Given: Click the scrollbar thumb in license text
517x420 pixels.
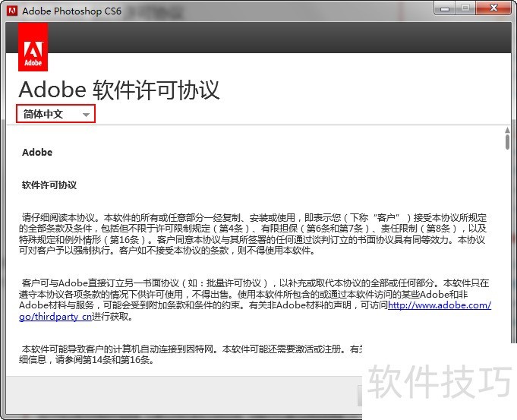Looking at the screenshot, I should click(507, 142).
